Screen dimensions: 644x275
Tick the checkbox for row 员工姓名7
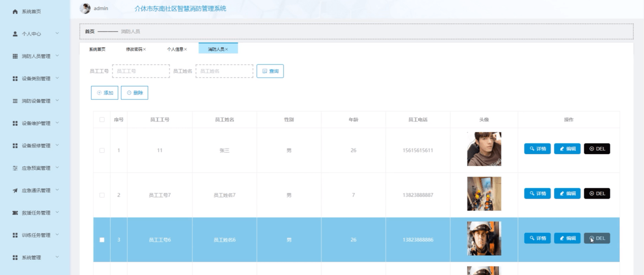[x=102, y=195]
